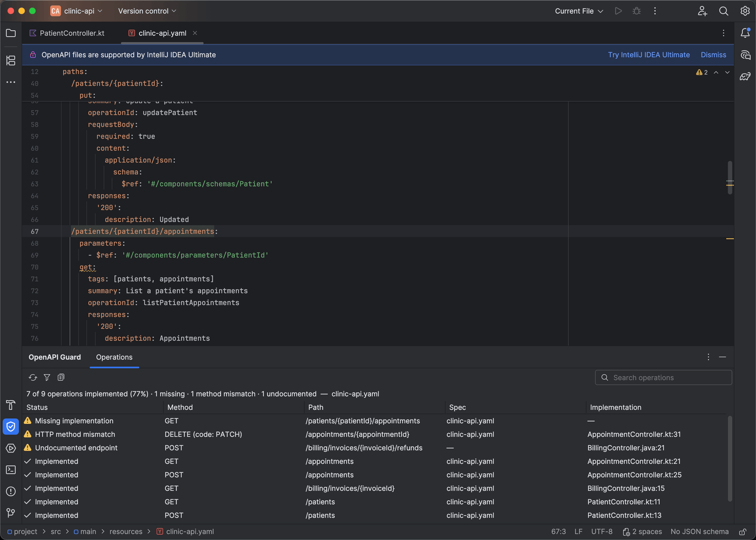Focus the Search operations field
This screenshot has width=756, height=540.
click(x=663, y=377)
